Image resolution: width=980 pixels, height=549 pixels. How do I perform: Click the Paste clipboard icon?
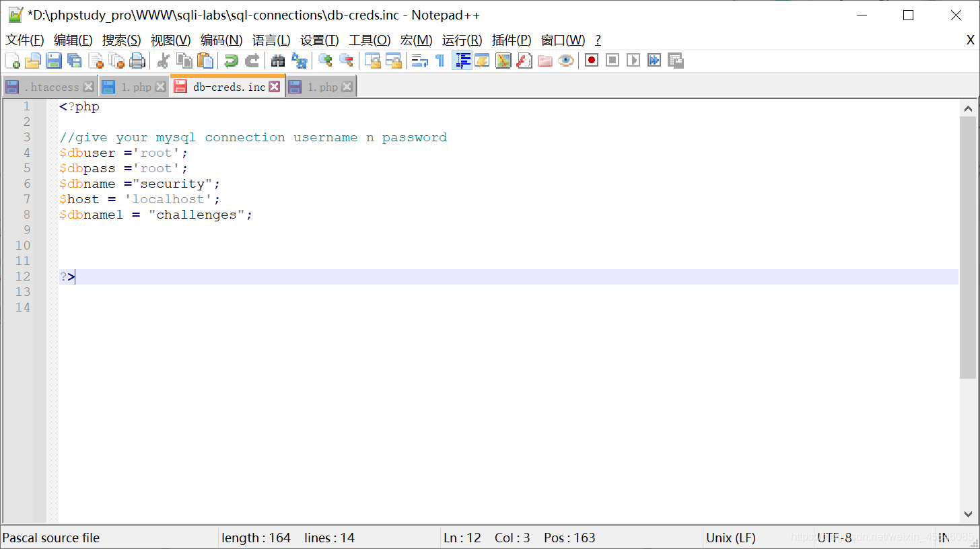[x=205, y=61]
